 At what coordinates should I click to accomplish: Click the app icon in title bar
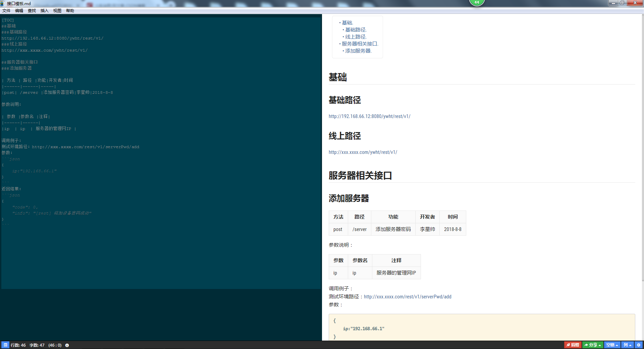[3, 3]
